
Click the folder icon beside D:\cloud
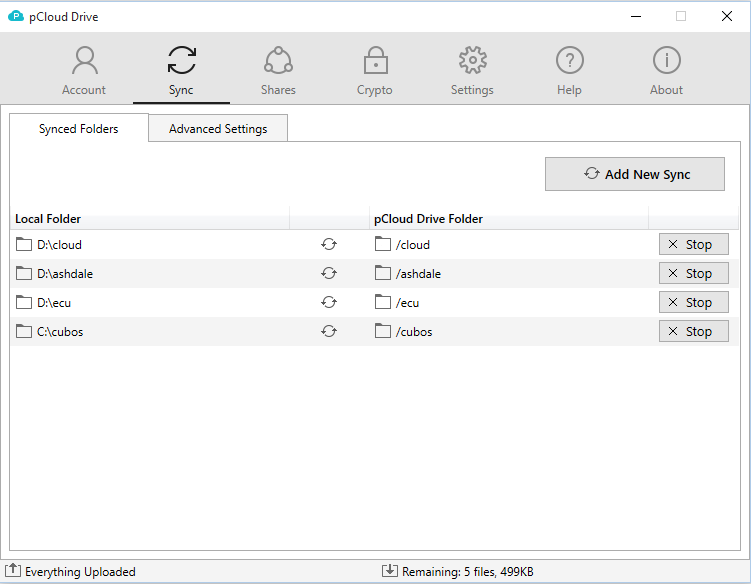[x=23, y=244]
